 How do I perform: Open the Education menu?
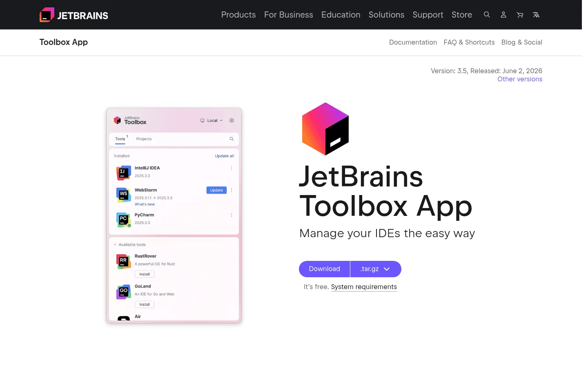click(341, 15)
